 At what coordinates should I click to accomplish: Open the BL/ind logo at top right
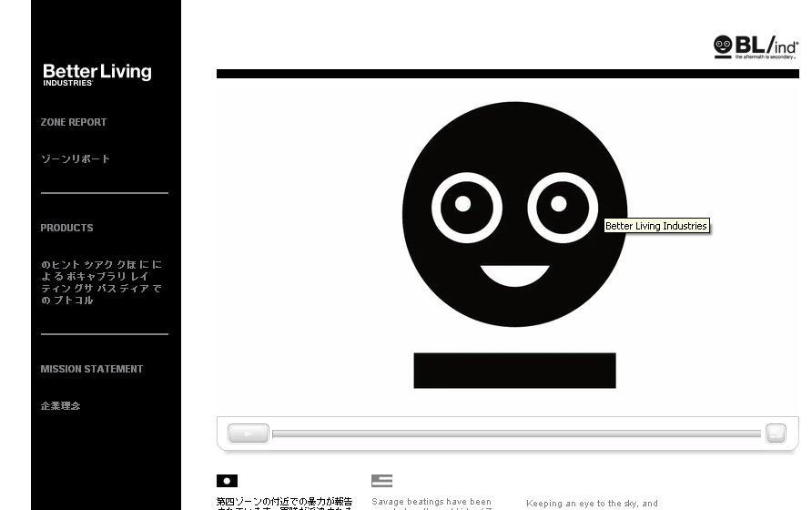click(x=756, y=47)
